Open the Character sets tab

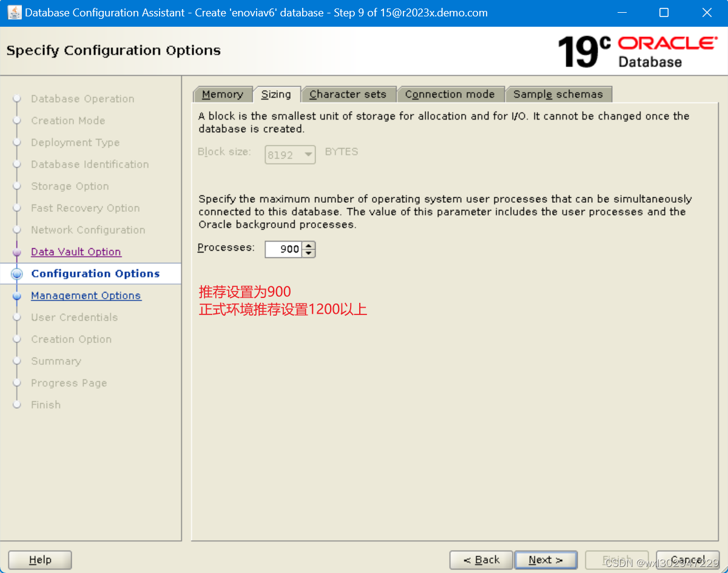(348, 94)
